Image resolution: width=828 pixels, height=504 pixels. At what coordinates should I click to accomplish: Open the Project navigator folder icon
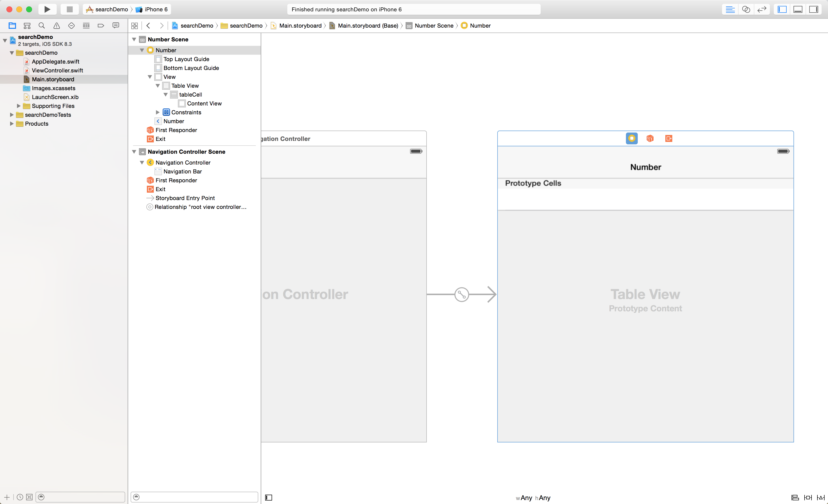click(12, 26)
